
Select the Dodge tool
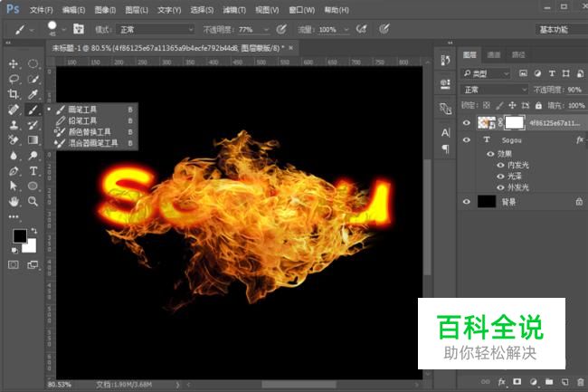pyautogui.click(x=33, y=156)
